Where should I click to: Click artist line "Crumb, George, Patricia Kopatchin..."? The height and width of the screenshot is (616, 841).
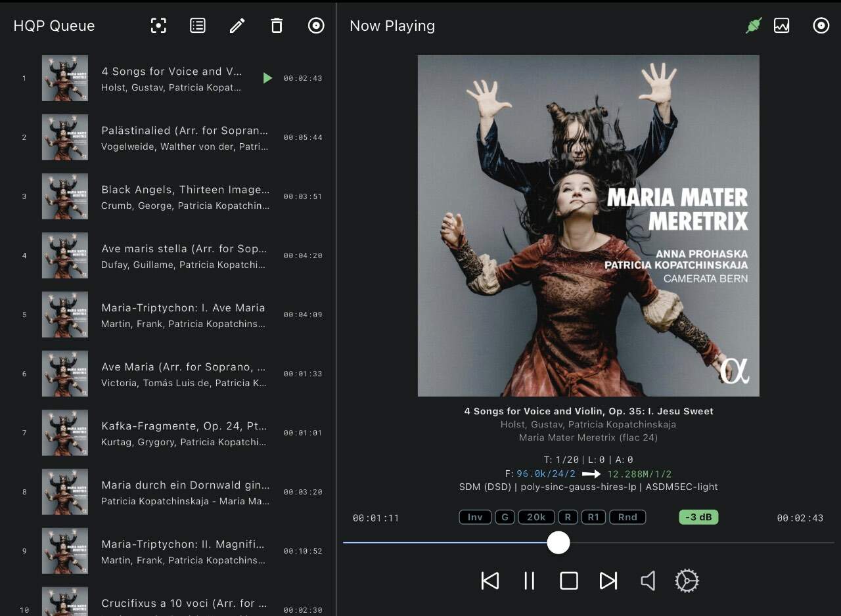[x=185, y=206]
